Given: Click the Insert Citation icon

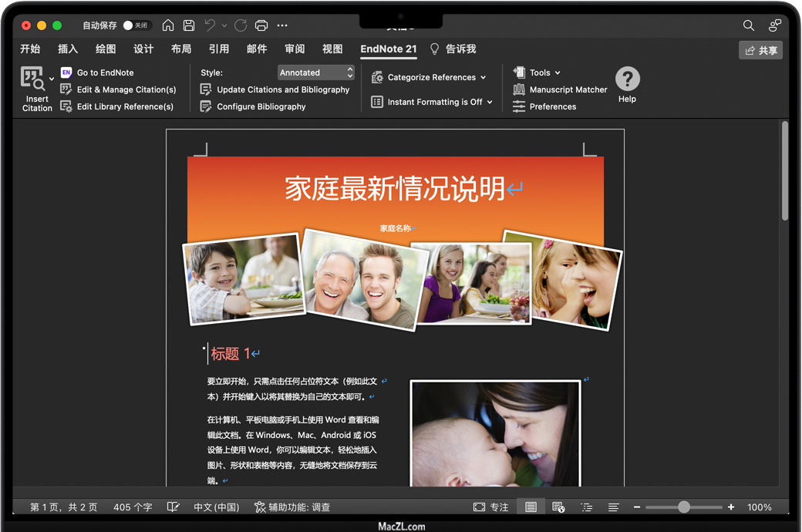Looking at the screenshot, I should (x=33, y=79).
